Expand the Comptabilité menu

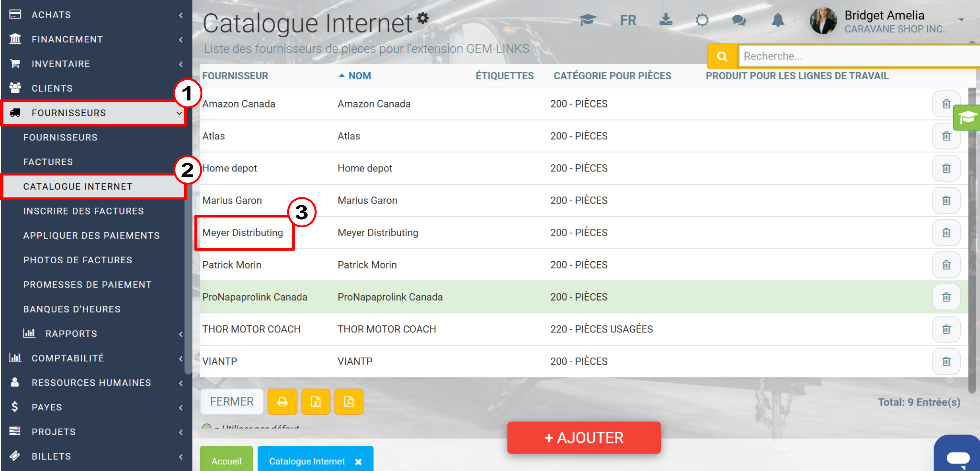96,358
